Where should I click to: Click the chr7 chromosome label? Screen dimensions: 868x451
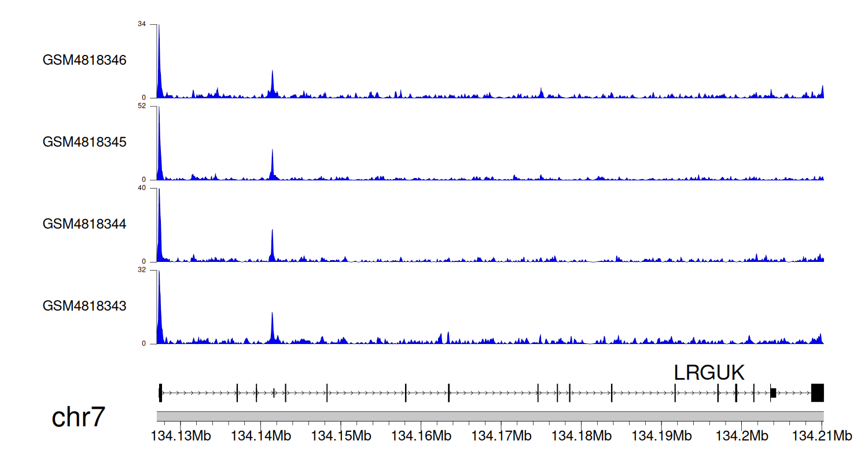tap(79, 417)
